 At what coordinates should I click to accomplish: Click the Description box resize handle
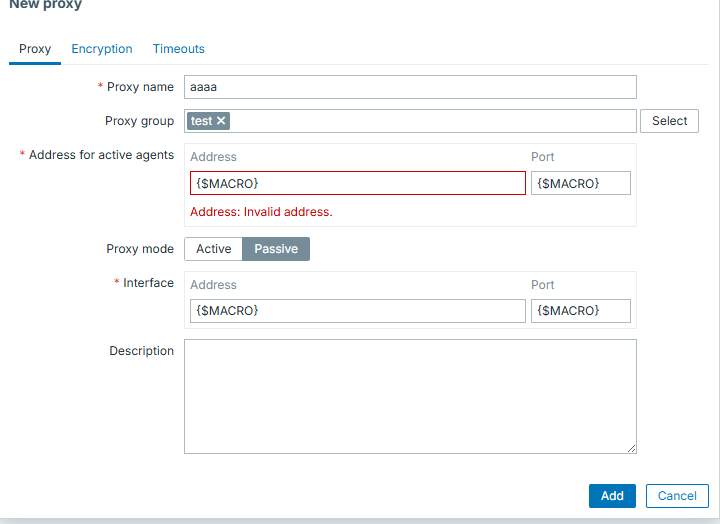[x=631, y=449]
